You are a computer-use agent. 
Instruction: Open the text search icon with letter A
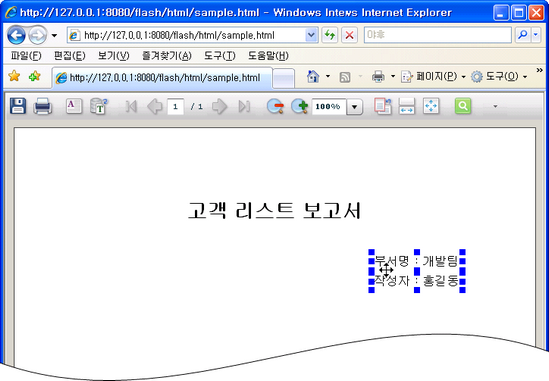(x=74, y=106)
